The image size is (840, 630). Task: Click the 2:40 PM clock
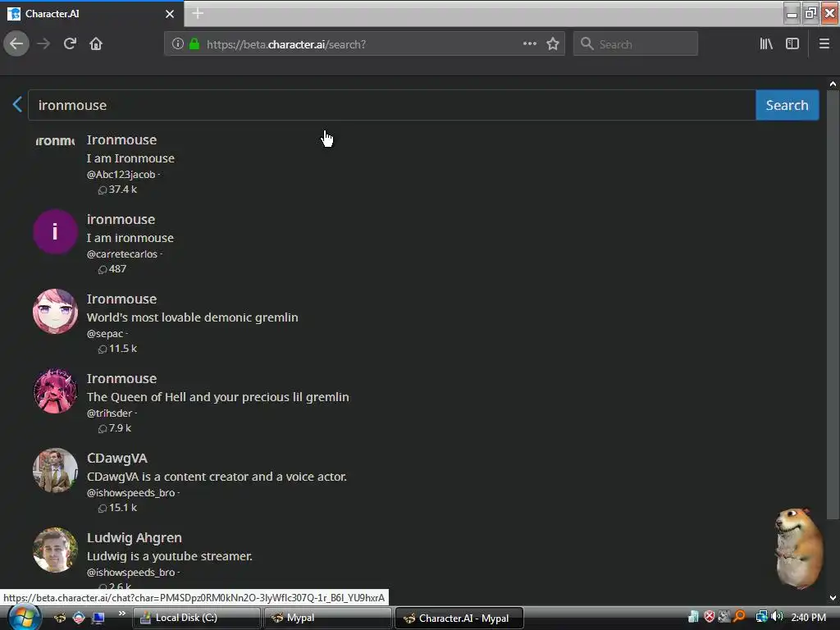click(x=808, y=618)
